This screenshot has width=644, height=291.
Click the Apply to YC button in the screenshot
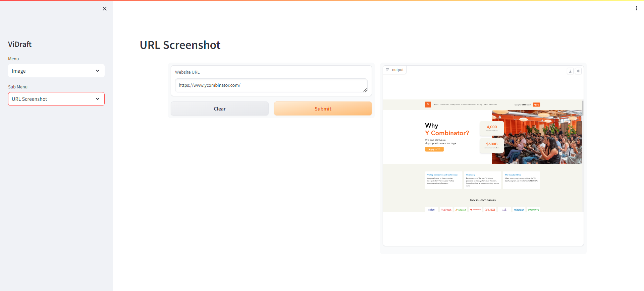(434, 149)
